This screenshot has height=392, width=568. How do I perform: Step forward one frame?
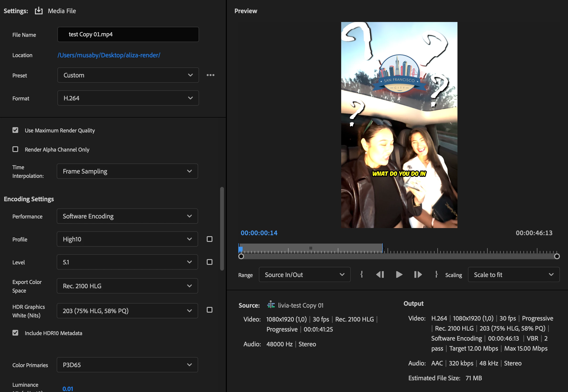point(418,274)
